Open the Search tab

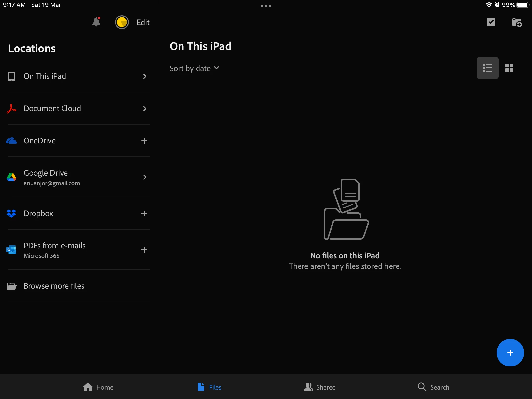click(433, 387)
